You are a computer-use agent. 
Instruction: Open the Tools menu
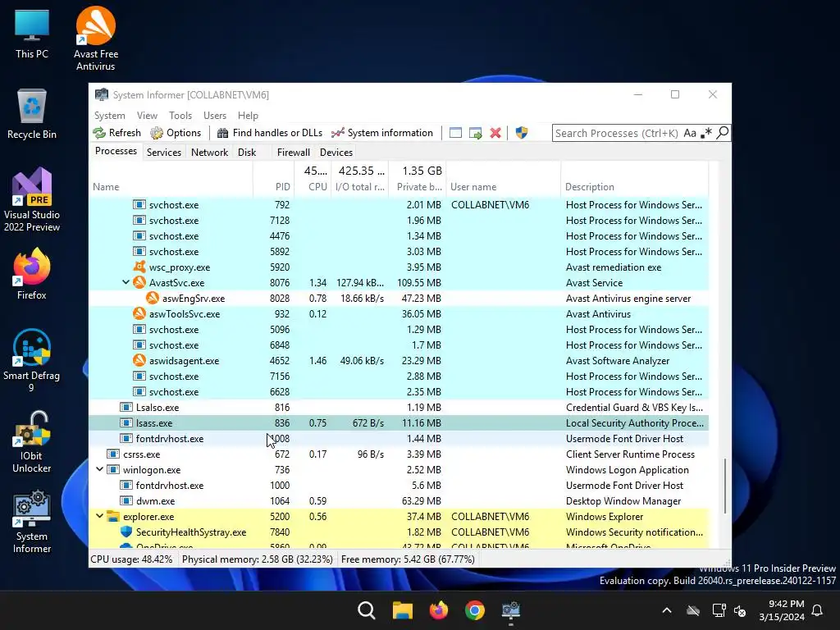(180, 116)
